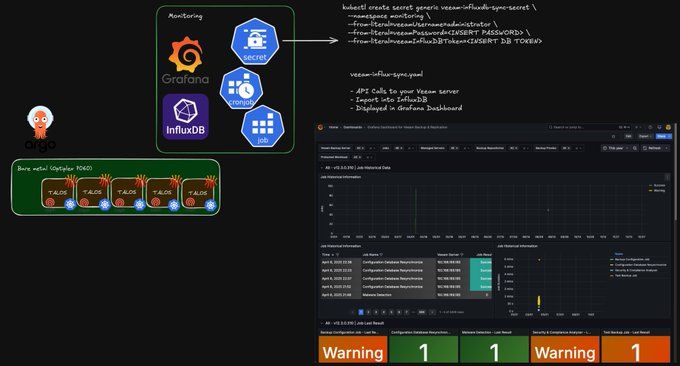This screenshot has height=366, width=680.
Task: Click the dashboard zoom out magnifier icon
Action: [x=635, y=148]
